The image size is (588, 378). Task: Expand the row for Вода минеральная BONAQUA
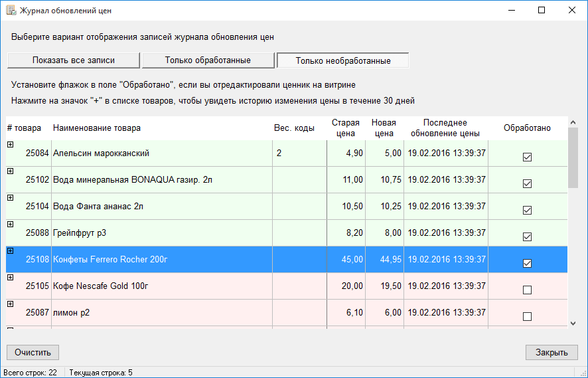point(10,171)
